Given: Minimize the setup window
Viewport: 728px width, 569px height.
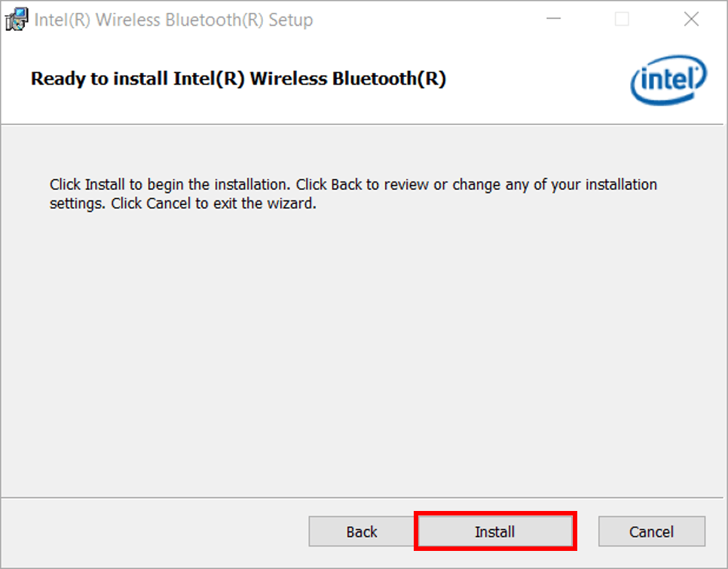Looking at the screenshot, I should pyautogui.click(x=554, y=19).
